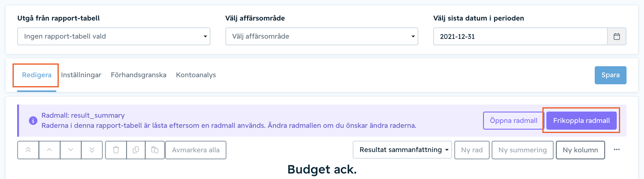This screenshot has width=644, height=179.
Task: Click the trash delete icon
Action: tap(116, 150)
